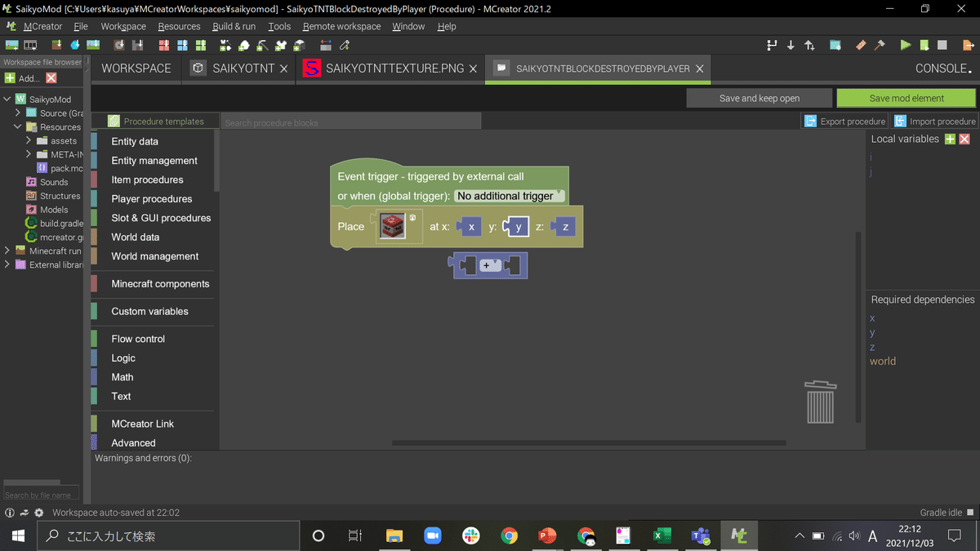Expand the Source (Gradle) tree node
Viewport: 980px width, 551px height.
(x=16, y=113)
